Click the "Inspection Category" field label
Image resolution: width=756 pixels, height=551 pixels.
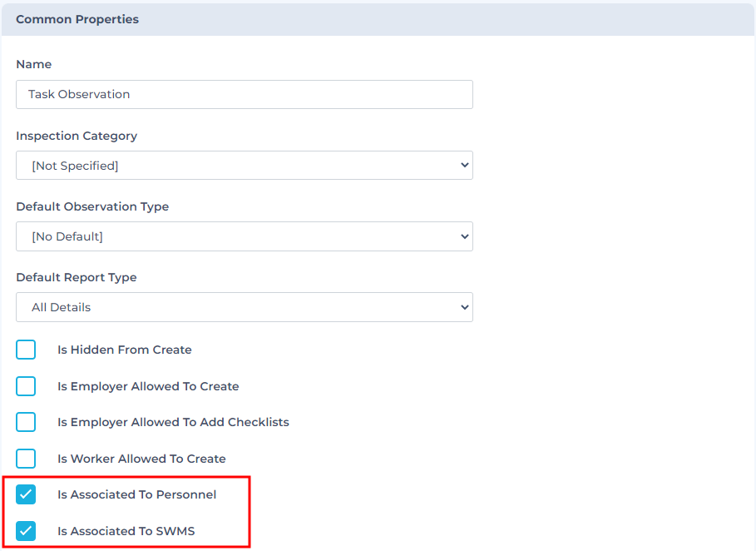coord(77,136)
